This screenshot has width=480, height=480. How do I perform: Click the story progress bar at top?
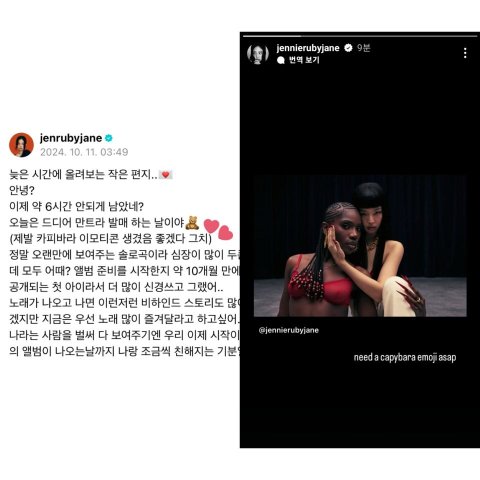coord(360,36)
